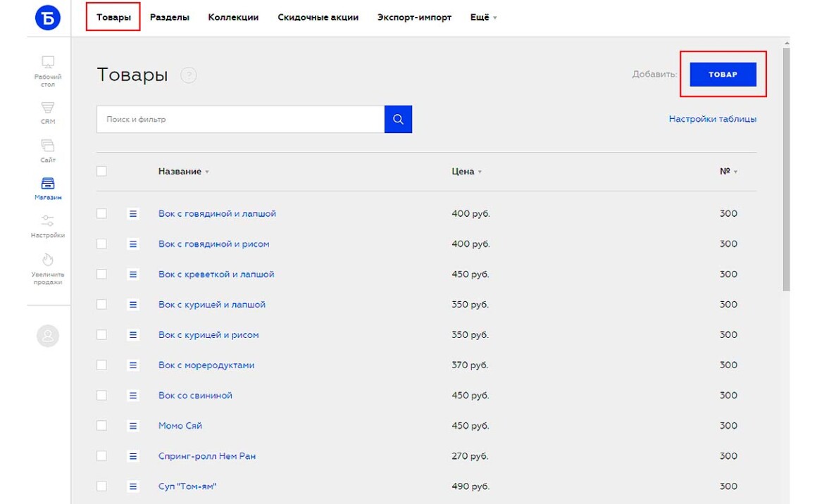Check the box for Вок с курицей и лапшой
The width and height of the screenshot is (817, 504).
pyautogui.click(x=101, y=305)
